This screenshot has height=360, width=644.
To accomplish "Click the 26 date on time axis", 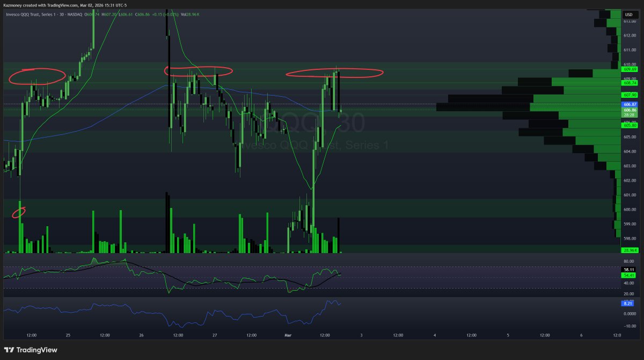I will [x=141, y=335].
